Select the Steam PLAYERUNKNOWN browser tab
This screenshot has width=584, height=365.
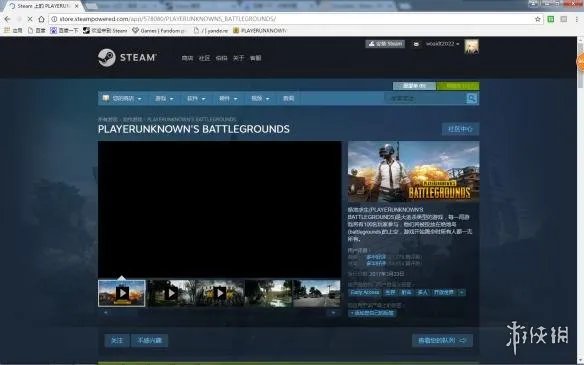click(x=43, y=6)
